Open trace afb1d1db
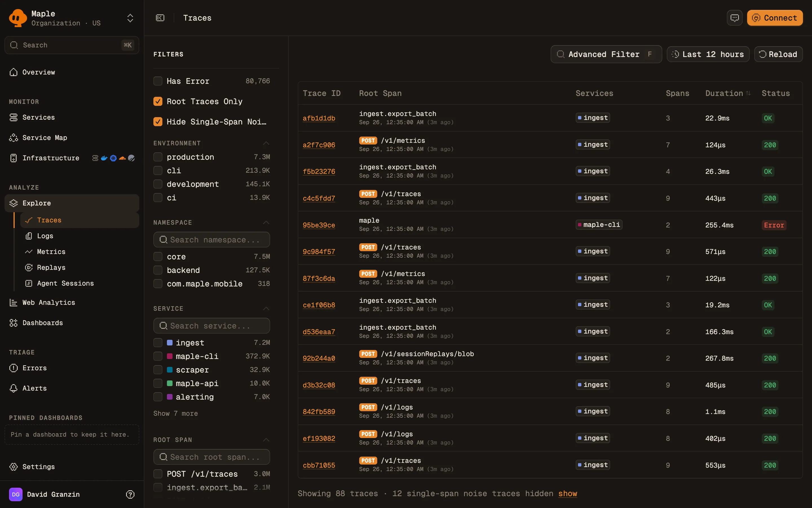Viewport: 812px width, 508px height. coord(319,118)
